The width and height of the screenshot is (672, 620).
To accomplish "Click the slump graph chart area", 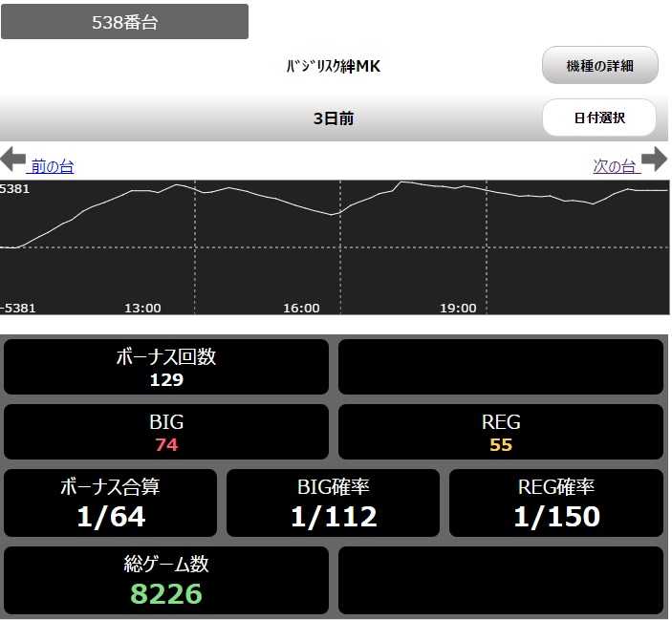I will click(335, 247).
